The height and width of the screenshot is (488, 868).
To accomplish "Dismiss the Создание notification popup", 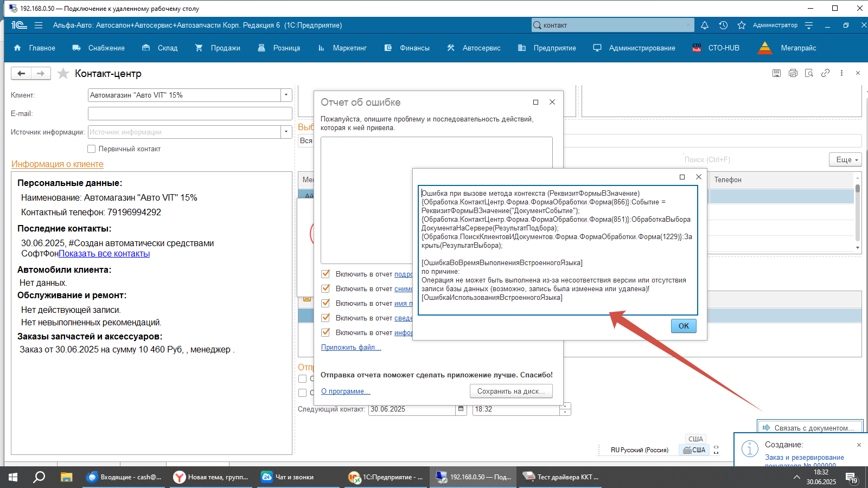I will [x=859, y=445].
